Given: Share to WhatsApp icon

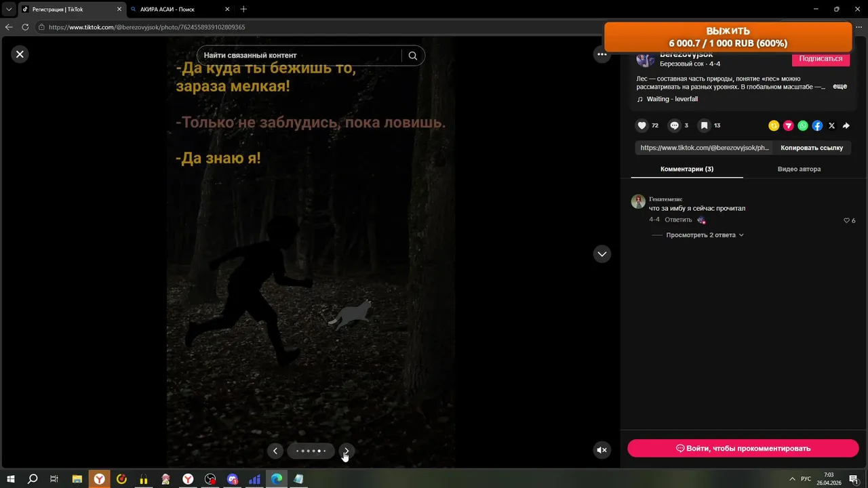Looking at the screenshot, I should point(803,125).
